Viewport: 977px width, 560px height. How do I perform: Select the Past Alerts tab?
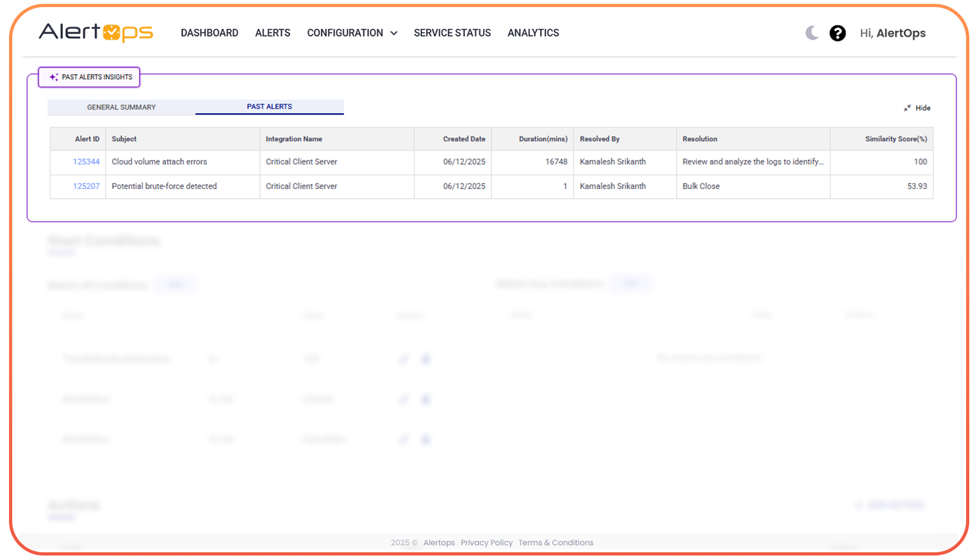click(x=269, y=107)
